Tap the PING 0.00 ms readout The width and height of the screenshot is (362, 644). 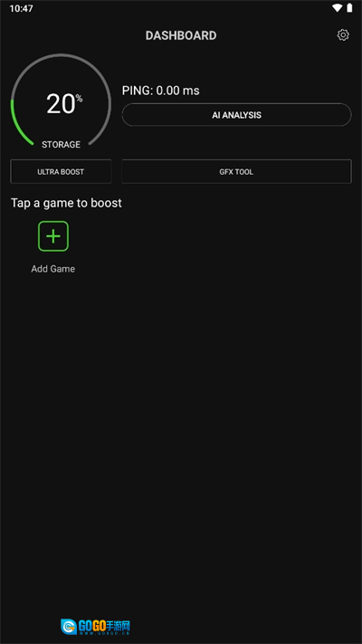(x=160, y=91)
